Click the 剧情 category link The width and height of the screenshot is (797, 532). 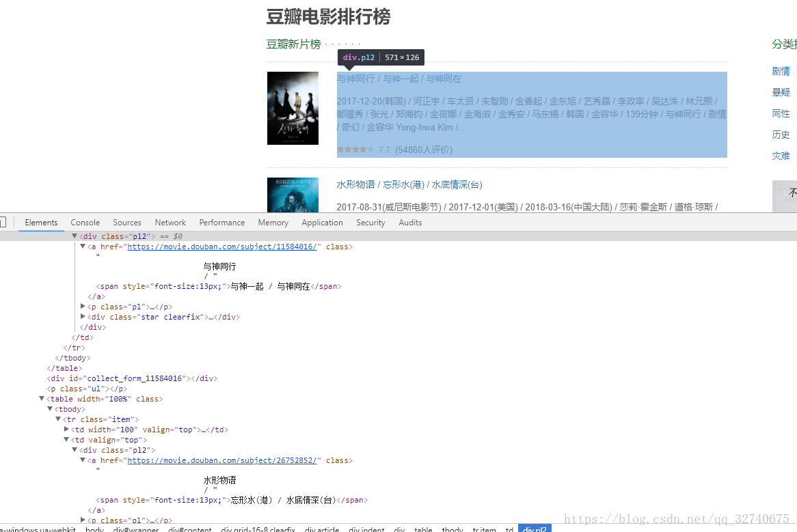point(781,71)
